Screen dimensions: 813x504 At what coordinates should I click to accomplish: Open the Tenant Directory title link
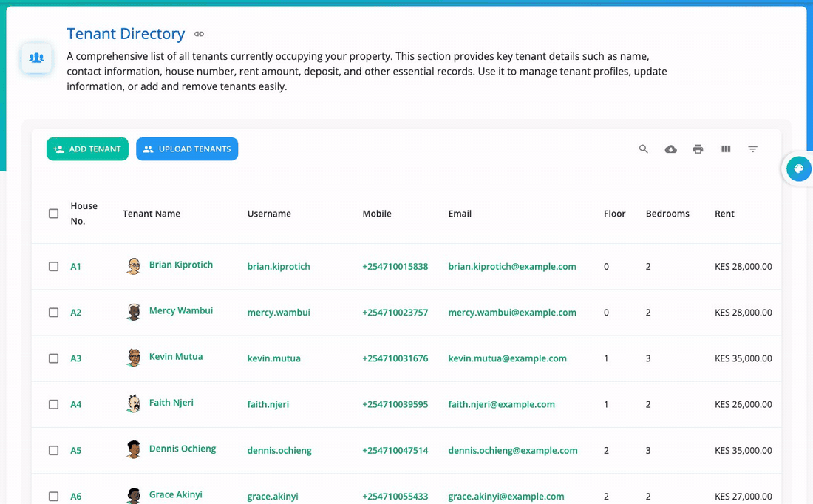[126, 34]
